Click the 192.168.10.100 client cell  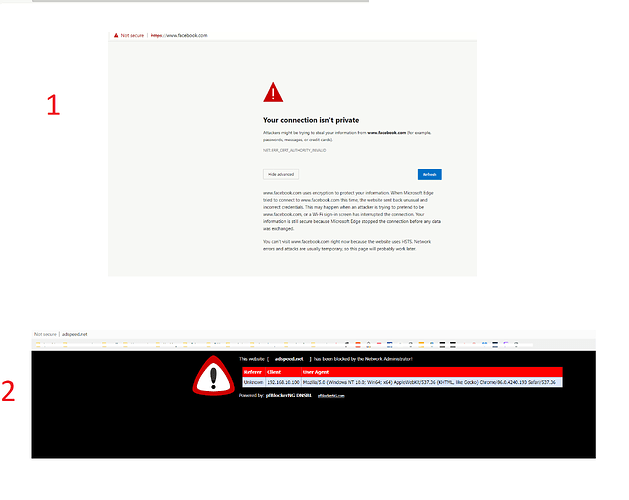[283, 382]
